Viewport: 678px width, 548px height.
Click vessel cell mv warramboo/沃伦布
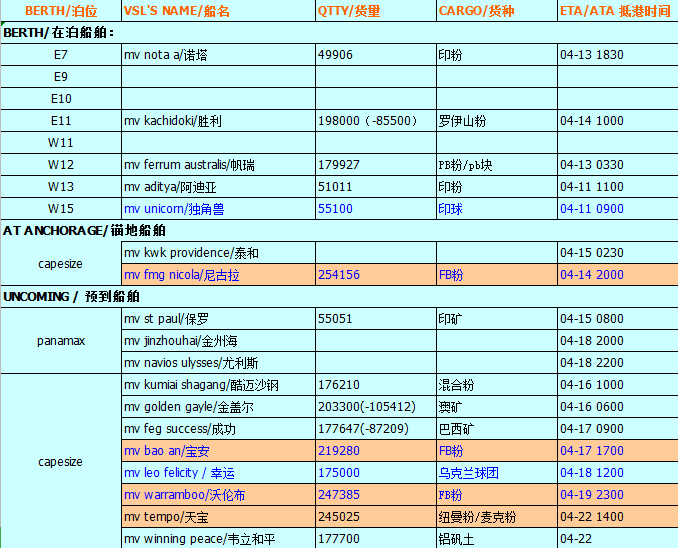(x=218, y=495)
